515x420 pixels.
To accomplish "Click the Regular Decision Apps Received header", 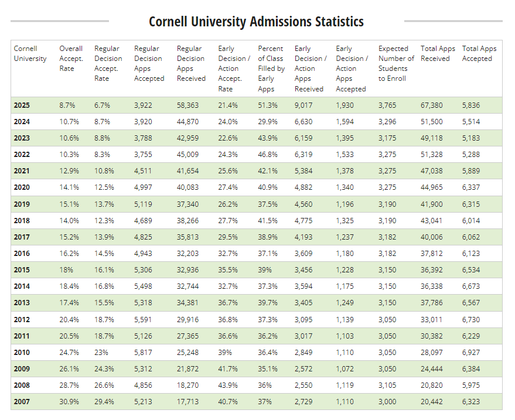I will click(191, 63).
